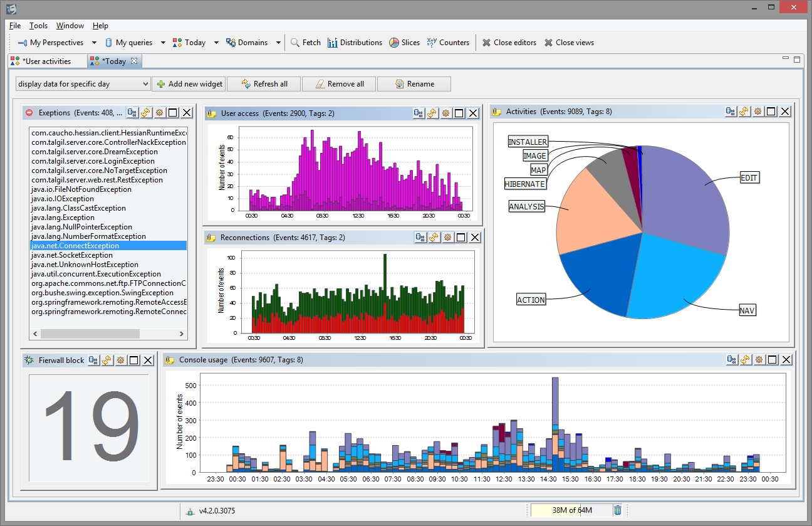Image resolution: width=812 pixels, height=526 pixels.
Task: Click Close views in toolbar
Action: (568, 43)
